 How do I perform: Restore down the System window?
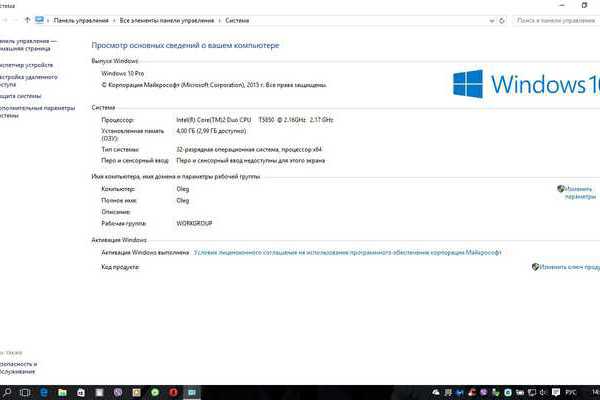(x=584, y=5)
